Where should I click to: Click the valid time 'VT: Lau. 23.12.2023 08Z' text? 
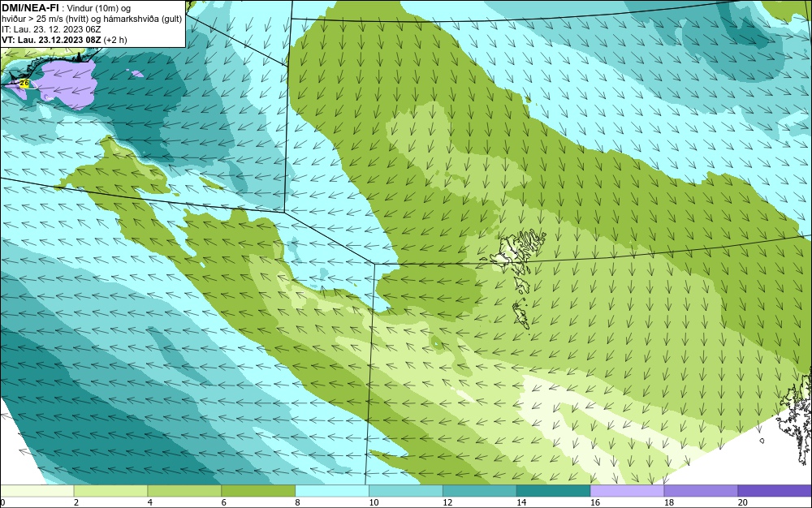[x=52, y=40]
